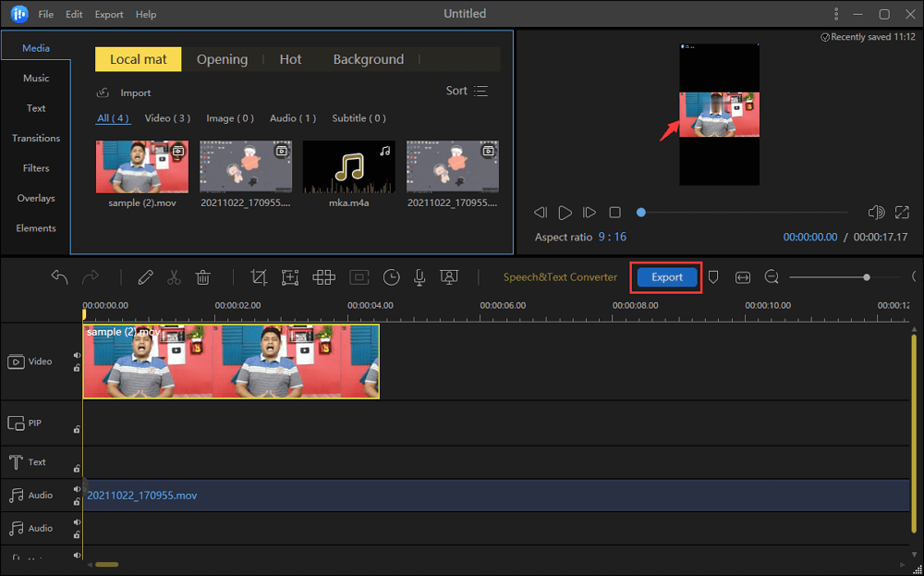Select the Split scissors tool

[174, 277]
